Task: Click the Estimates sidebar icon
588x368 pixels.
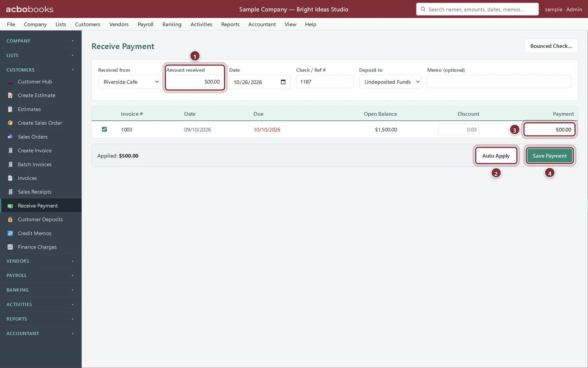Action: (x=10, y=109)
